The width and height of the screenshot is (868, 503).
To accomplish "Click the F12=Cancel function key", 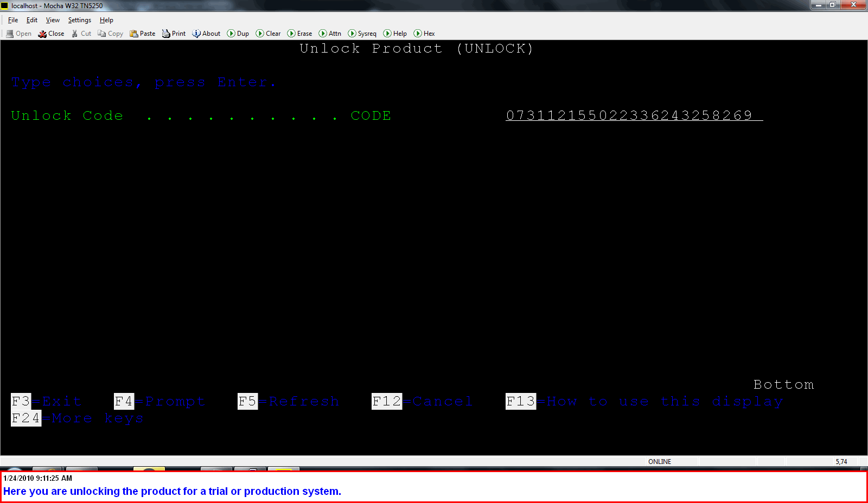I will tap(422, 402).
